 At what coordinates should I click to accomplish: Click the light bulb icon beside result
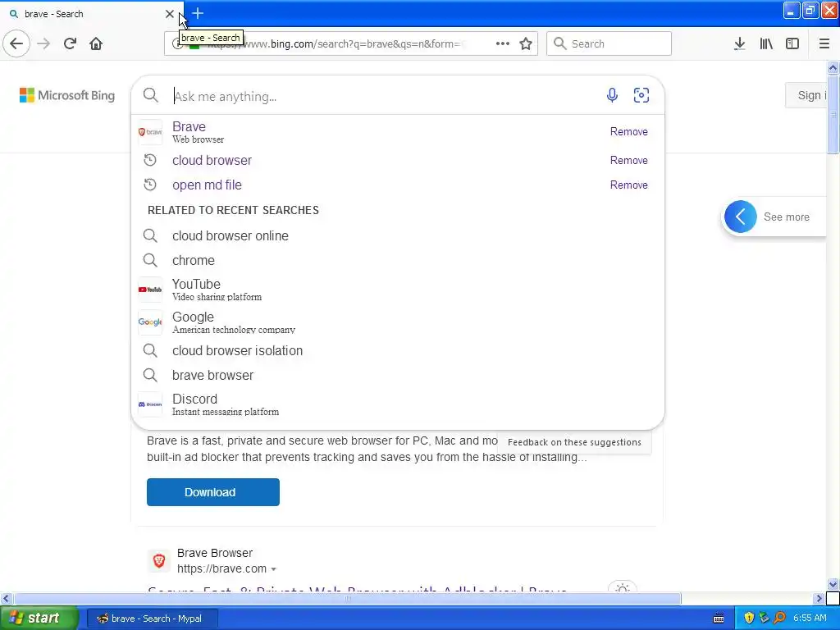pos(622,587)
